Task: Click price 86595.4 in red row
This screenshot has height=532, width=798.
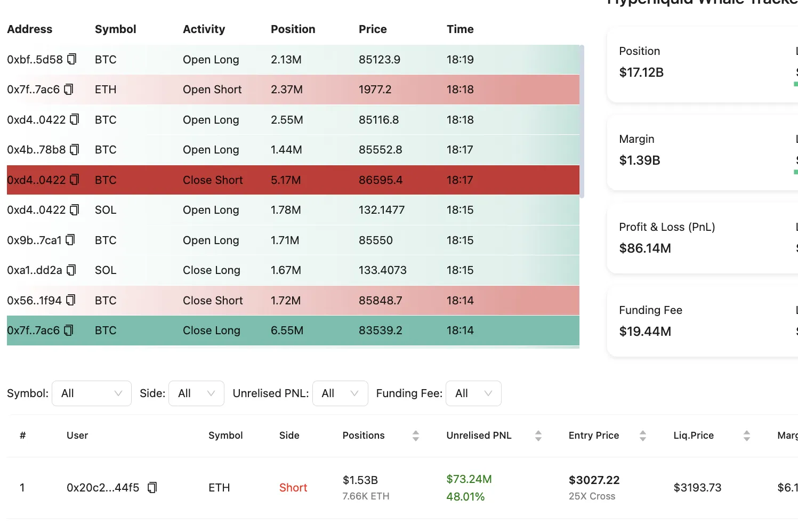Action: [381, 180]
